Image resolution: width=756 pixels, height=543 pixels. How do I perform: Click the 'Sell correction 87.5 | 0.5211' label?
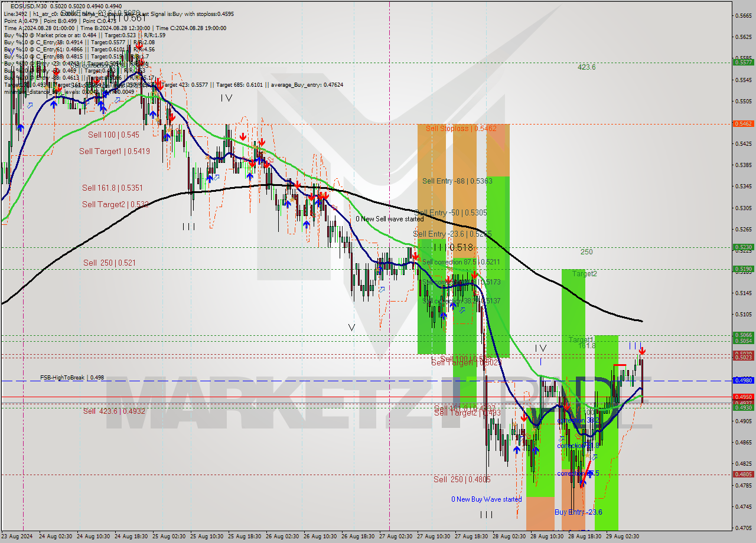[461, 261]
